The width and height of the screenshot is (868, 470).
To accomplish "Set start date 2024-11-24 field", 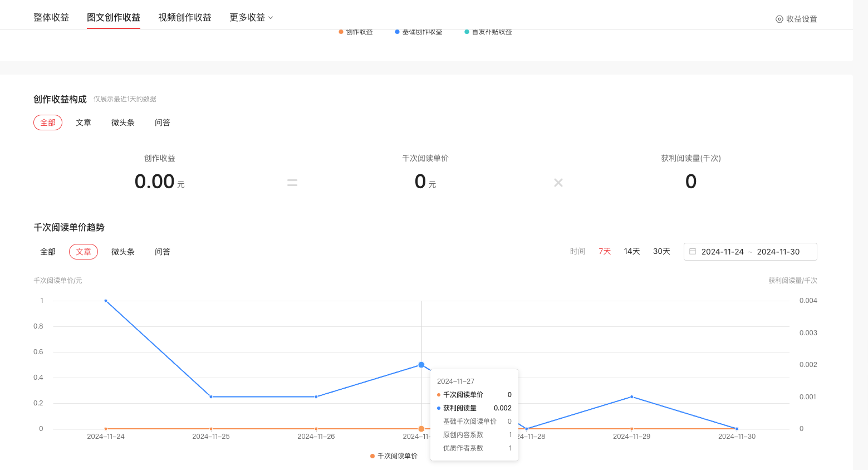I will 723,252.
